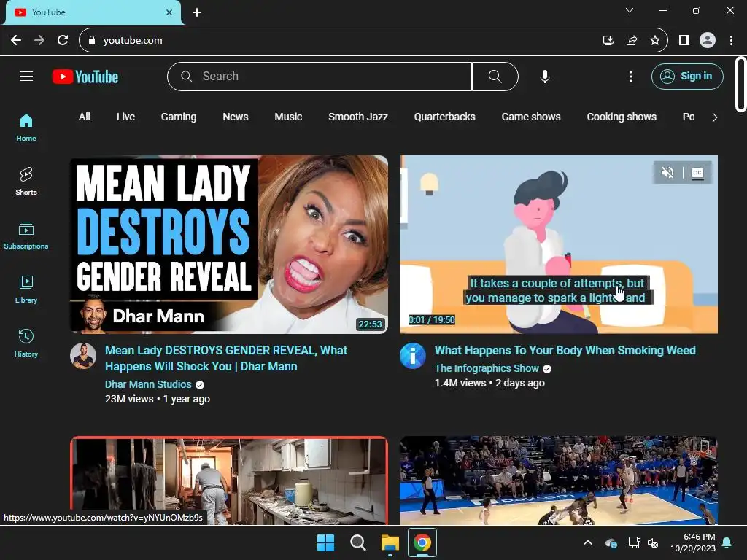Open Mean Lady Destroys Gender Reveal thumbnail
The width and height of the screenshot is (747, 560).
click(228, 244)
